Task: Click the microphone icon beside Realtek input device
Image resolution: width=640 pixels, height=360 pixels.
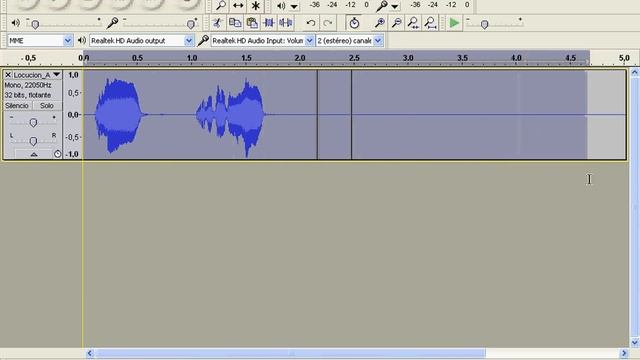Action: click(x=203, y=40)
